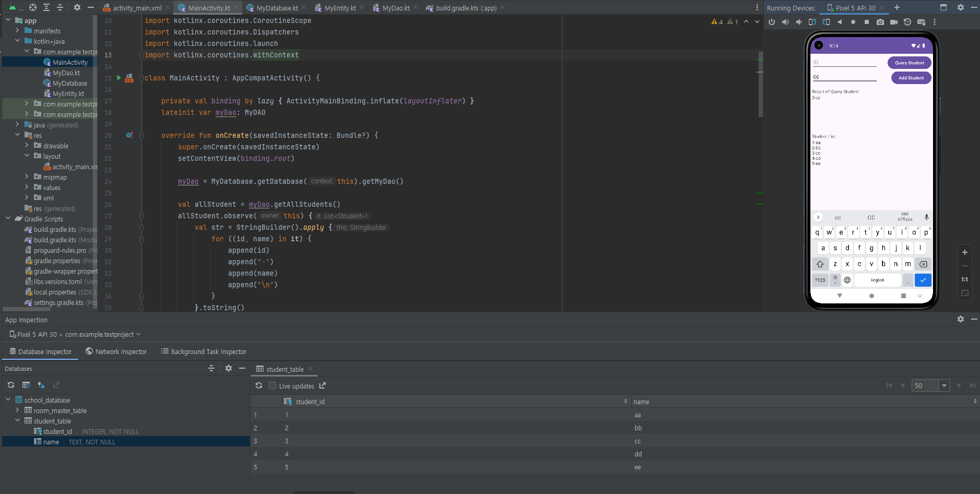Start emulator screen recording

tap(894, 22)
